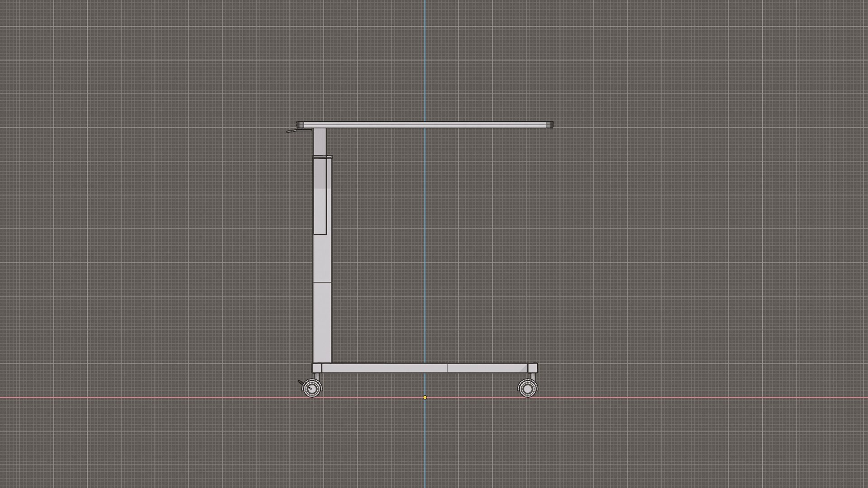Select the middle section of the vertical column
The width and height of the screenshot is (868, 488).
[322, 258]
